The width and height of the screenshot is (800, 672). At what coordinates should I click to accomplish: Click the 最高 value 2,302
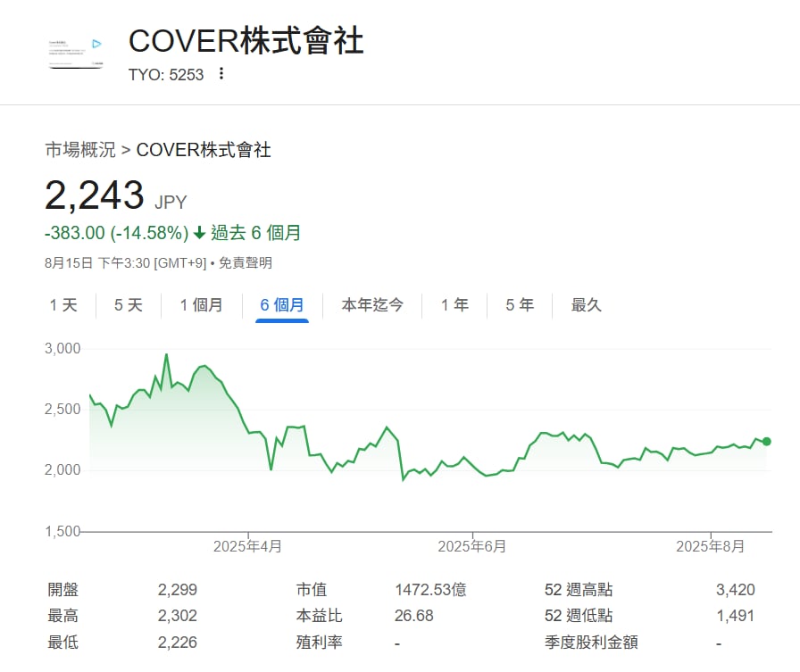pyautogui.click(x=177, y=616)
